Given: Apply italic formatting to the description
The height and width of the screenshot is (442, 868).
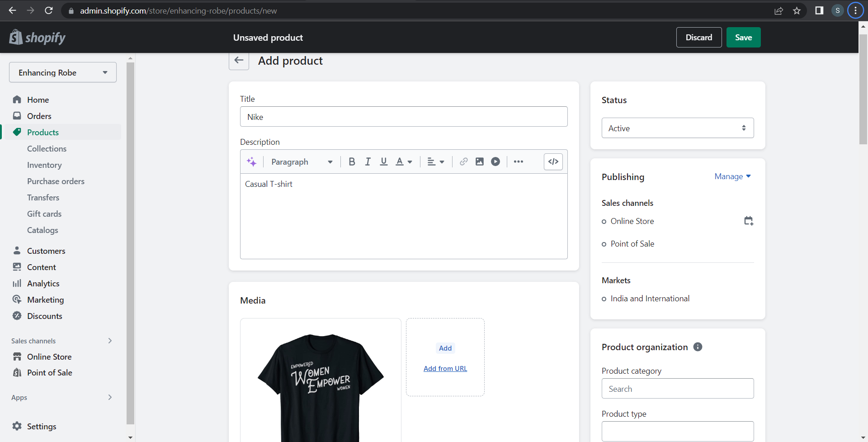Looking at the screenshot, I should pyautogui.click(x=368, y=162).
